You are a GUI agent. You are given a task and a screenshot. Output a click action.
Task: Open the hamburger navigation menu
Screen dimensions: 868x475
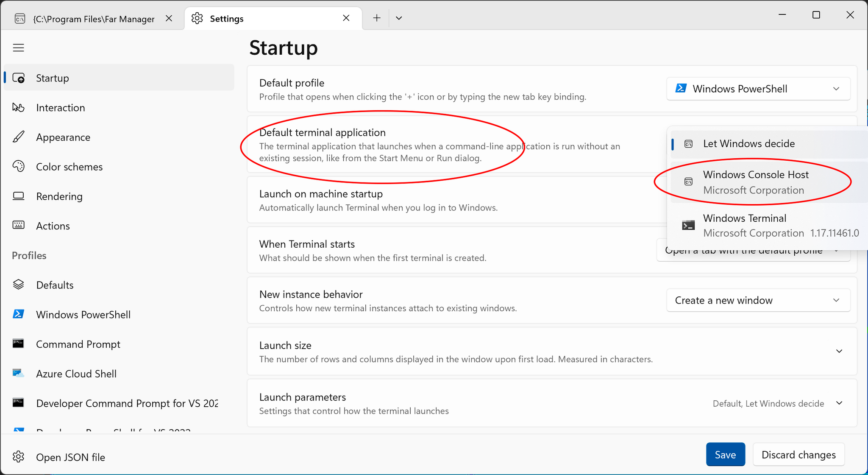(x=19, y=48)
